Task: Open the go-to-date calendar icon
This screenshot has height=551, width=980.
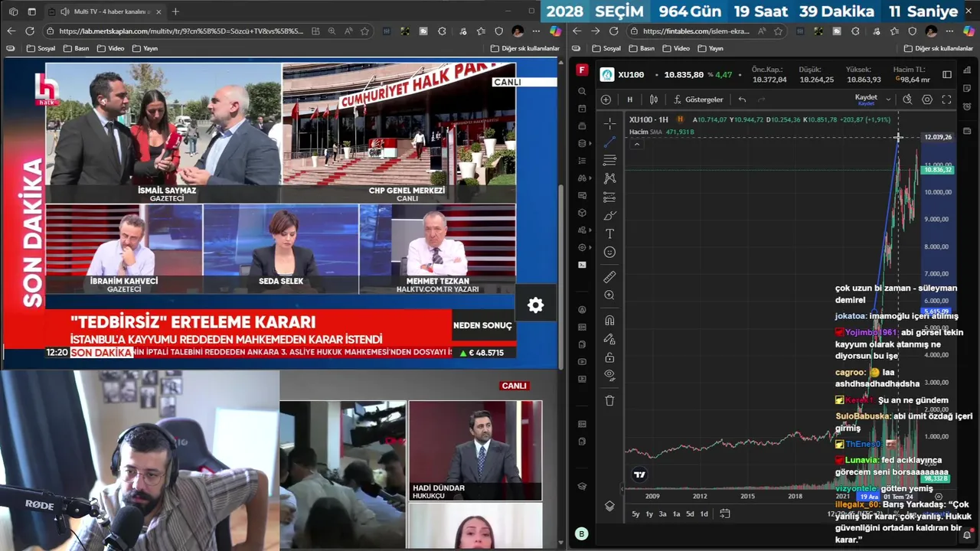Action: 725,514
